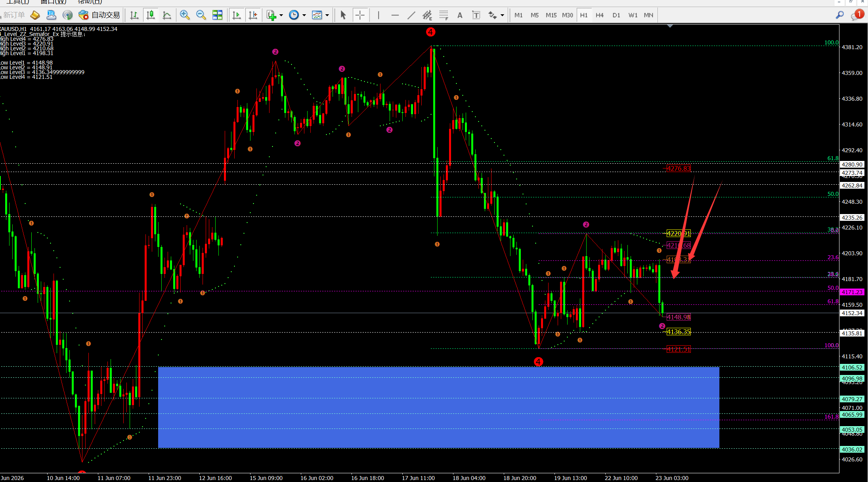Select the text (A) drawing tool
868x482 pixels.
(460, 15)
